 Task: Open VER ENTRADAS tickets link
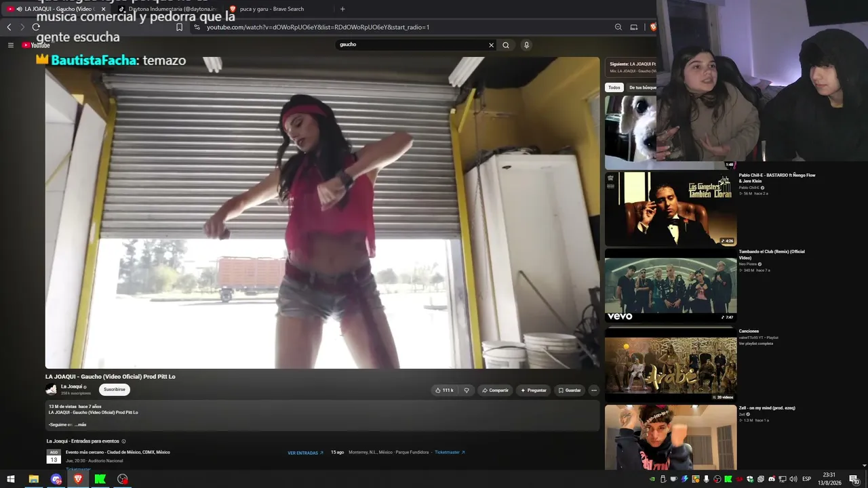306,453
